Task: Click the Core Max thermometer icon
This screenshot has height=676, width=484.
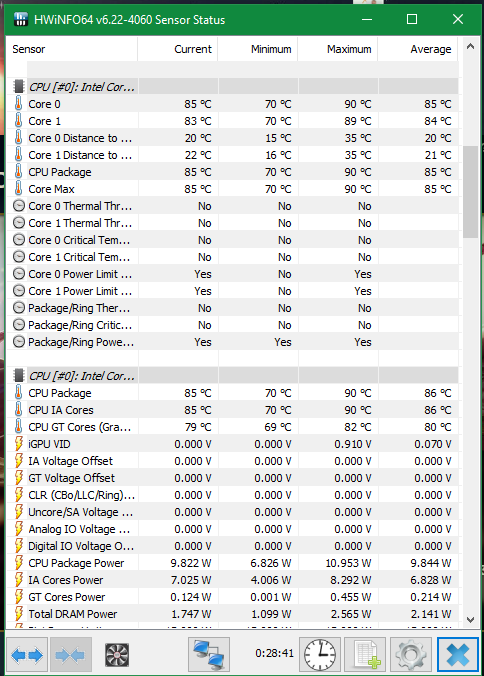Action: pos(18,188)
